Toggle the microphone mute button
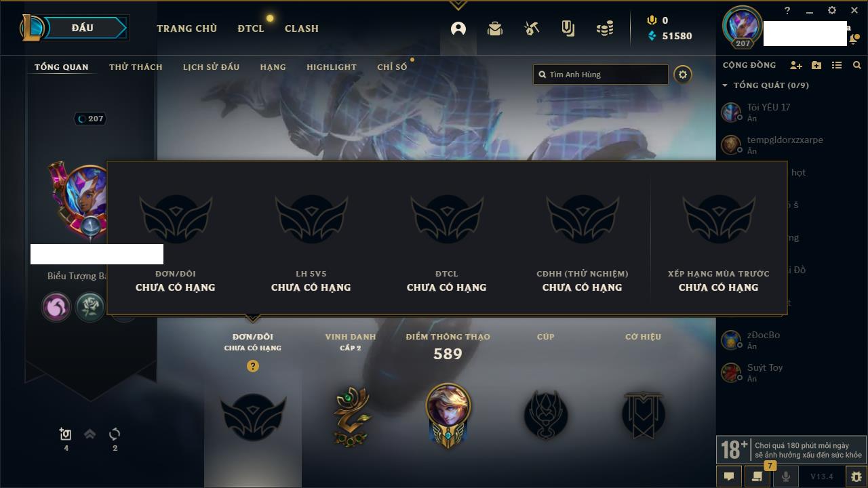Screen dimensions: 868x488 click(x=786, y=476)
